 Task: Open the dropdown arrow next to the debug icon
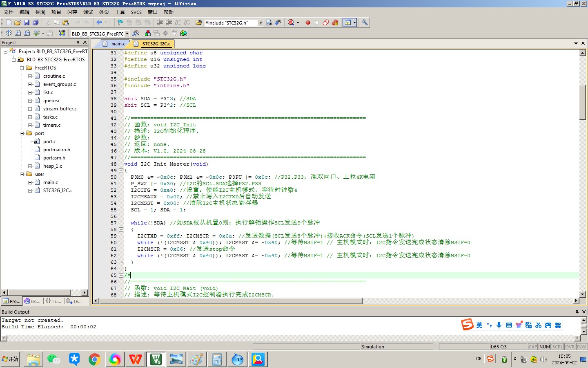click(x=298, y=23)
